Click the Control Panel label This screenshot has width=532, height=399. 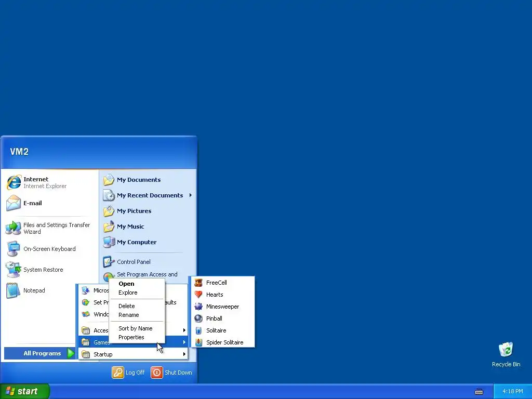click(134, 262)
